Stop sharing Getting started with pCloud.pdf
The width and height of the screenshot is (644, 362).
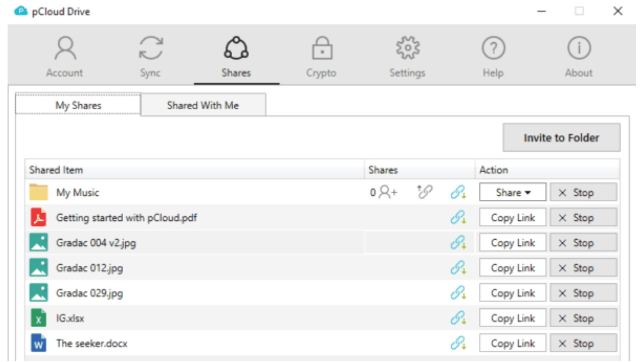583,217
